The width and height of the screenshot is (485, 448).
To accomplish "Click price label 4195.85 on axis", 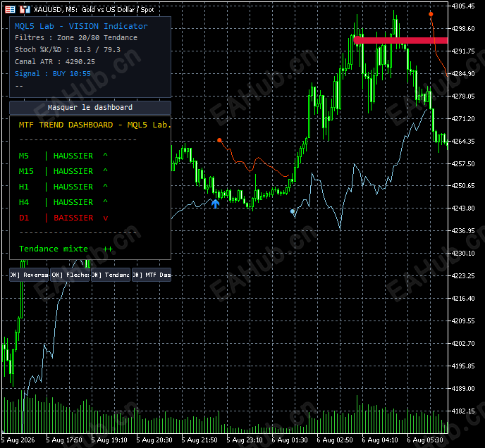I will coord(463,366).
